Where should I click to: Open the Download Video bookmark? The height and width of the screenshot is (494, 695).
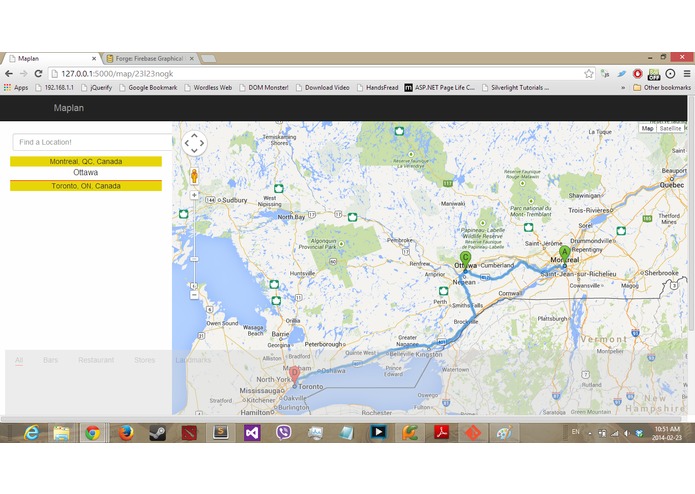click(322, 88)
